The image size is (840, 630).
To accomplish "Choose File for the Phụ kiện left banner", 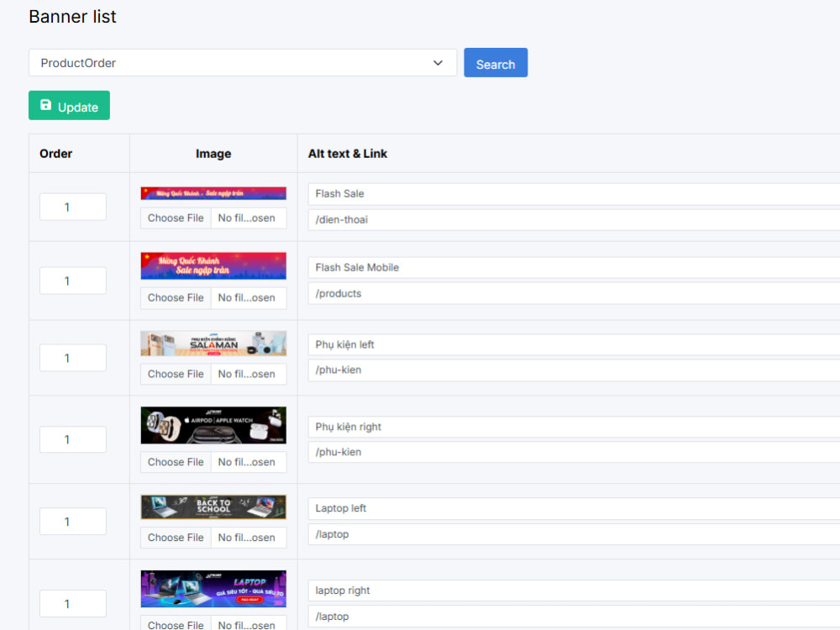I will click(x=176, y=374).
